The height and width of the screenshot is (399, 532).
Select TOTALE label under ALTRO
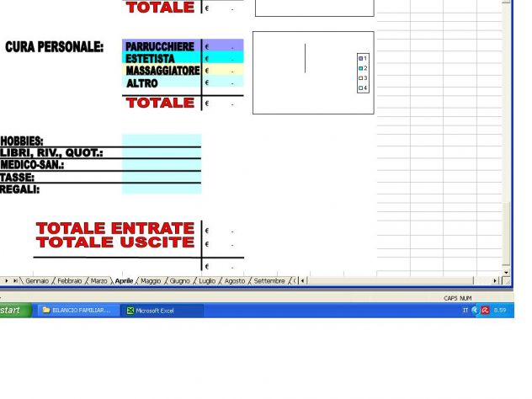[160, 103]
